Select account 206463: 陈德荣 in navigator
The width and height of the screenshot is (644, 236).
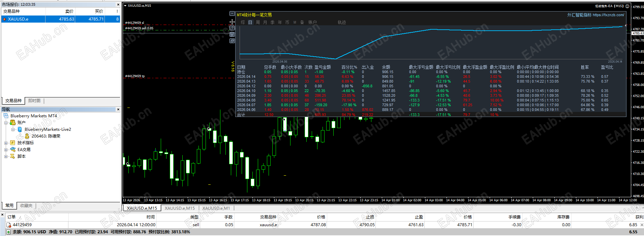tap(46, 136)
